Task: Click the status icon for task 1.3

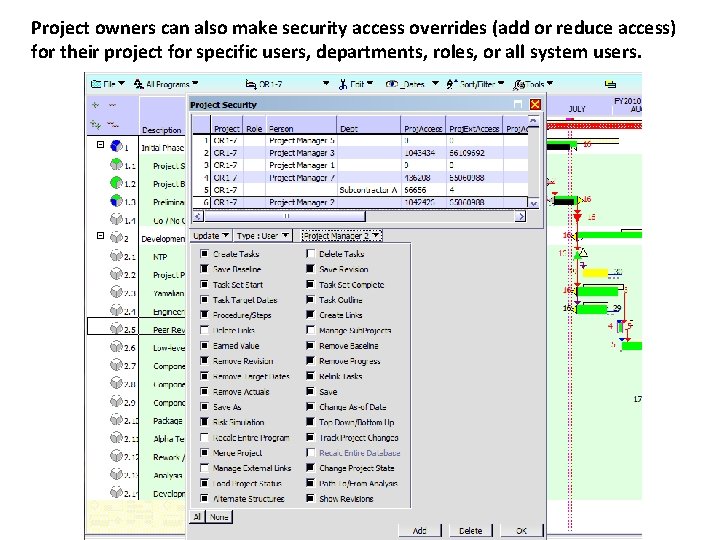Action: [116, 201]
